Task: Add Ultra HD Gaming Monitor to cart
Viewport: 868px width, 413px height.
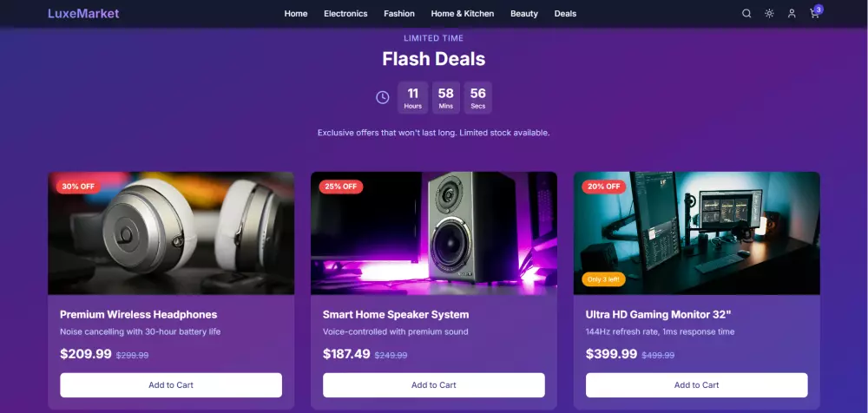Action: tap(696, 384)
